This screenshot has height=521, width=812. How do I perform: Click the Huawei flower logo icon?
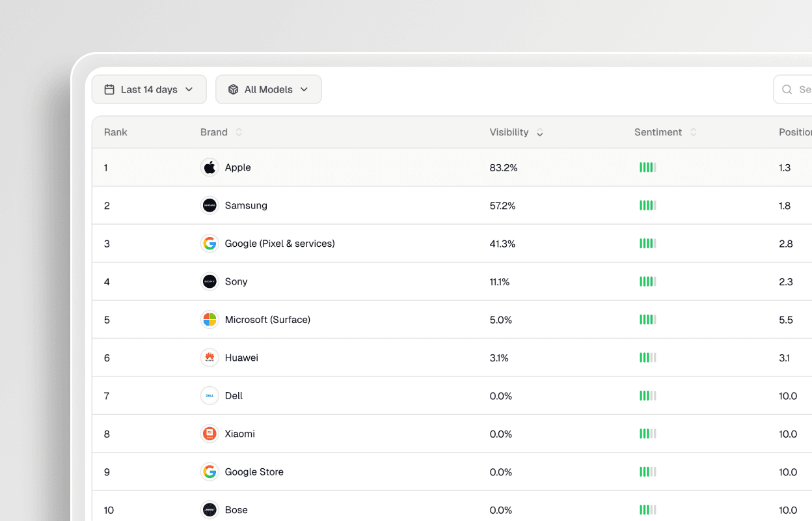click(210, 358)
